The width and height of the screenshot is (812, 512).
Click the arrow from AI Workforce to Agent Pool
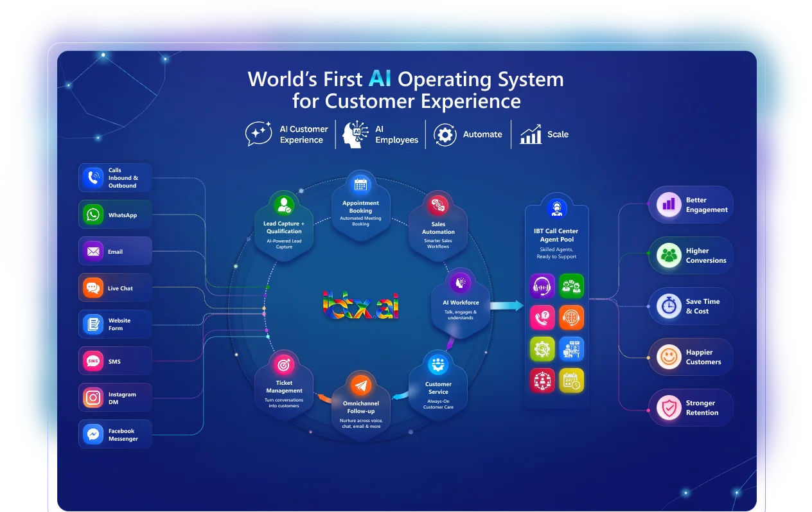tap(507, 306)
